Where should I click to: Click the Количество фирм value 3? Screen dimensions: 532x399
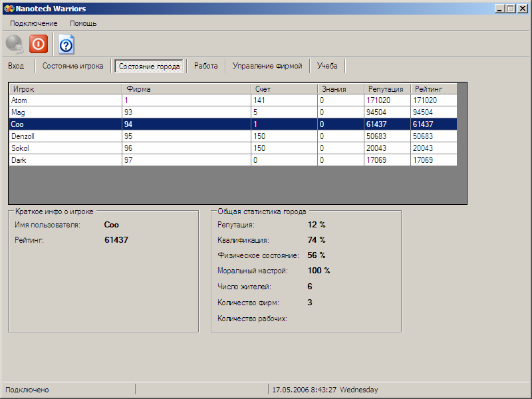(310, 303)
